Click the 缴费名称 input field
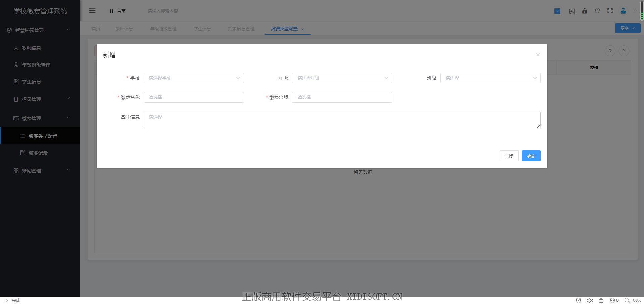The image size is (644, 304). 194,97
